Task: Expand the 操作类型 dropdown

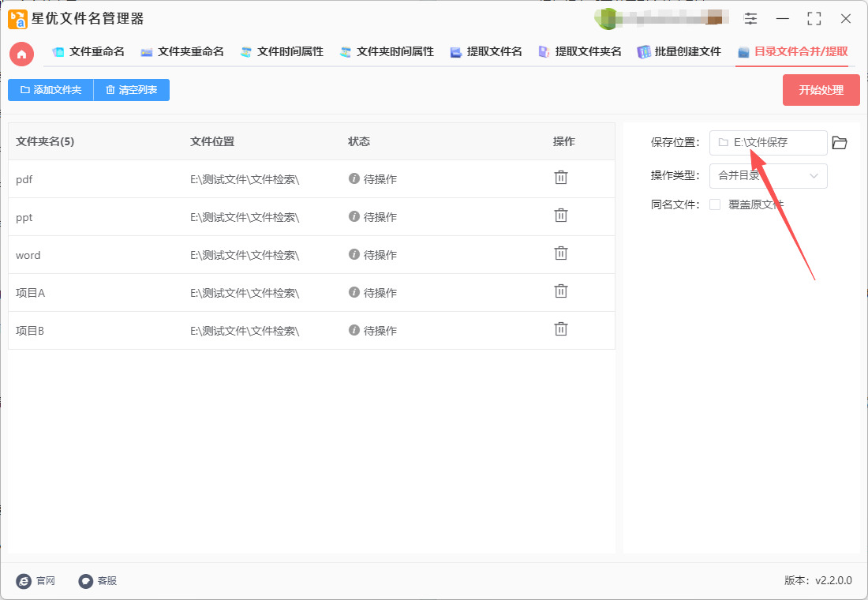Action: (768, 176)
